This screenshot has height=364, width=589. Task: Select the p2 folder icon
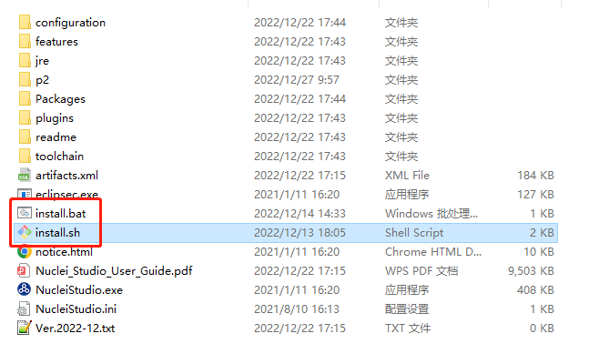[x=25, y=79]
